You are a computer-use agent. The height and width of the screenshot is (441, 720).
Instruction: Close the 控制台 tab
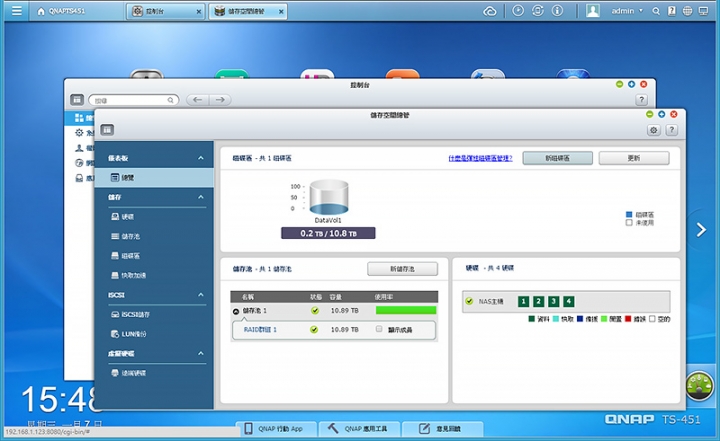click(198, 12)
